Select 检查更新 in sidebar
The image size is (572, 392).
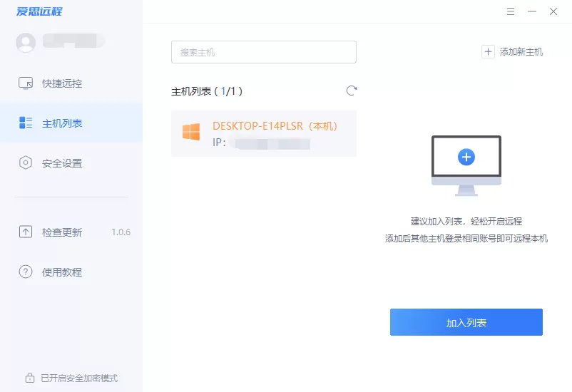pyautogui.click(x=71, y=232)
